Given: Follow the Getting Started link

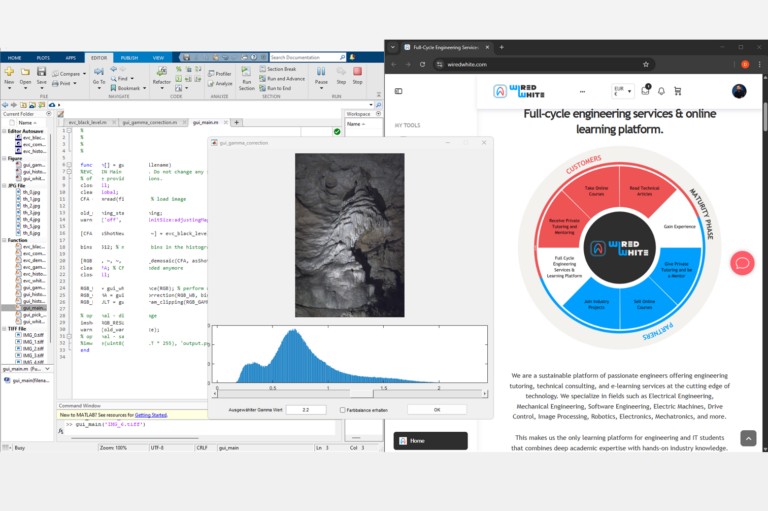Looking at the screenshot, I should (151, 415).
